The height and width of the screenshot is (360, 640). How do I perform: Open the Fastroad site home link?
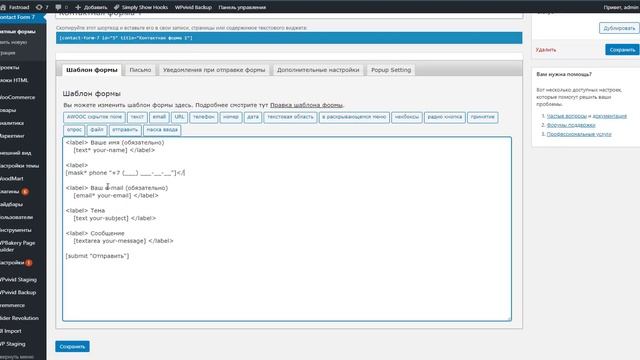pyautogui.click(x=15, y=7)
